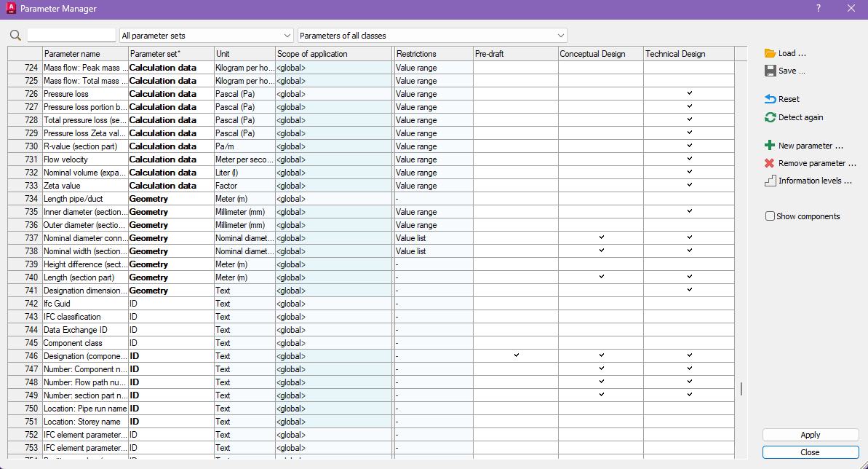
Task: Sort by the Parameter name column header
Action: point(84,54)
